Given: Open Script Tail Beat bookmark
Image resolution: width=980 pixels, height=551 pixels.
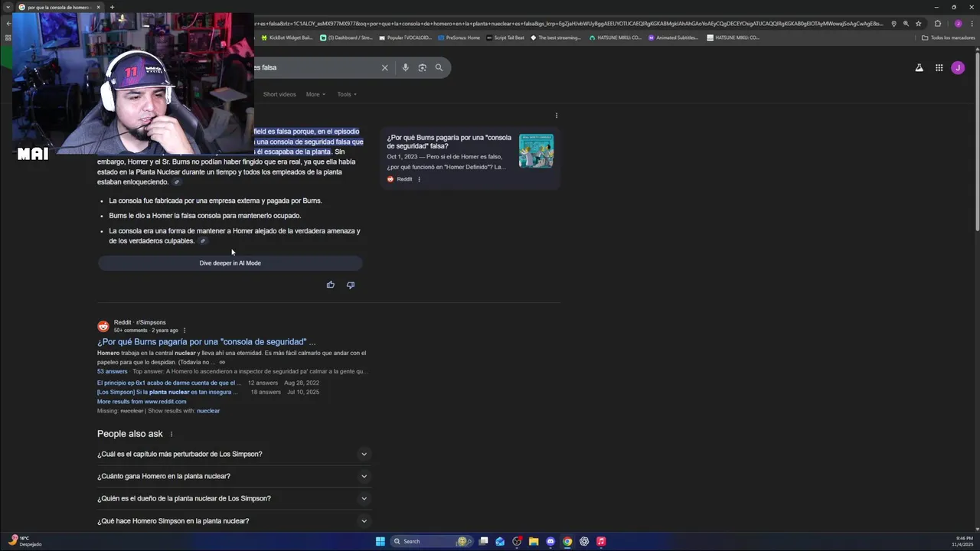Looking at the screenshot, I should click(505, 37).
